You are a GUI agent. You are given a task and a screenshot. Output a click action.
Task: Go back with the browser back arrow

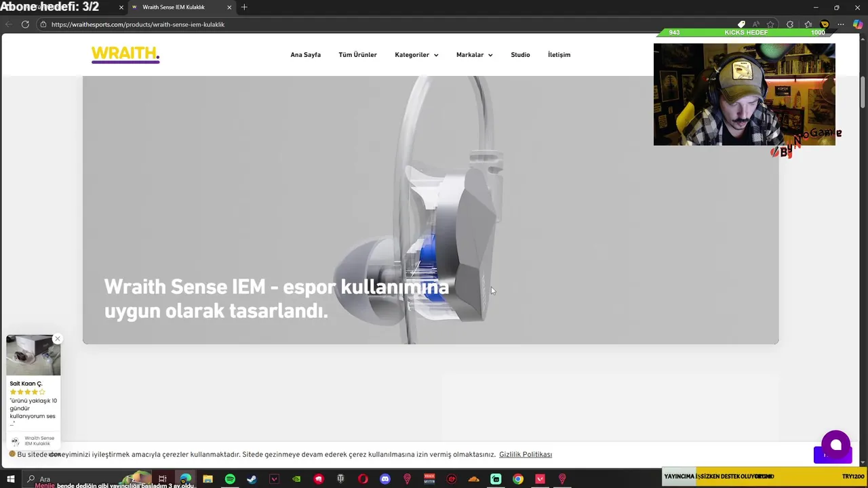[8, 24]
